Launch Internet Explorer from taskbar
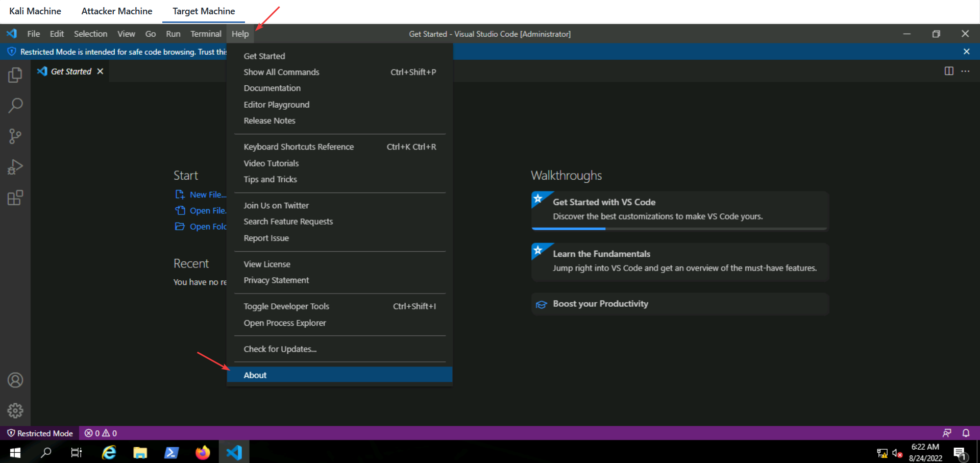This screenshot has width=980, height=463. 109,452
